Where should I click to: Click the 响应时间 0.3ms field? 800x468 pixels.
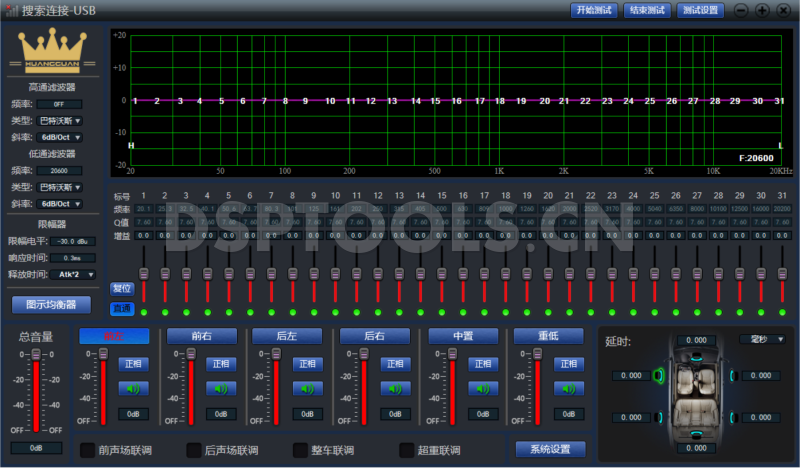(72, 258)
